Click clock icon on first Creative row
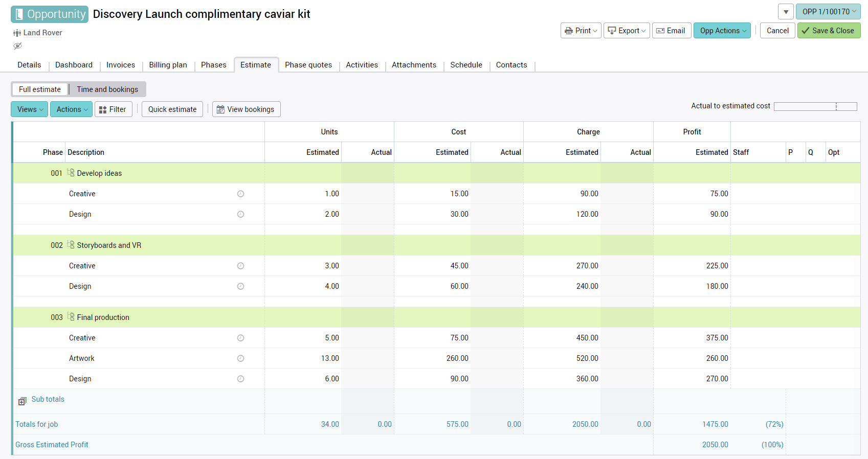868x459 pixels. [x=240, y=194]
